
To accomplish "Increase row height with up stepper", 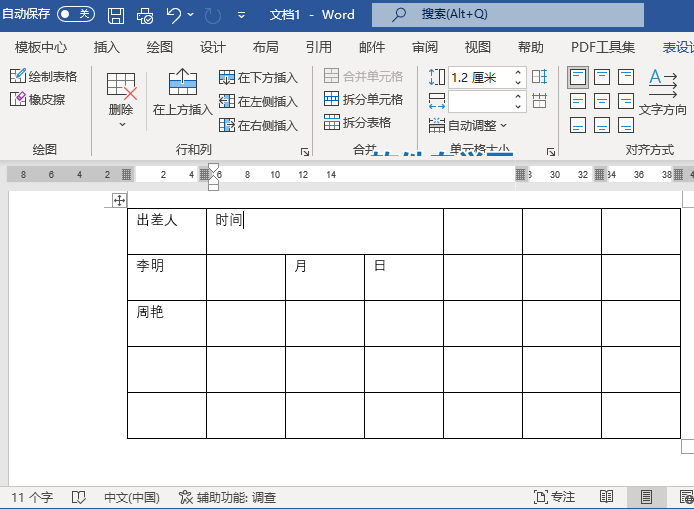I will [518, 72].
